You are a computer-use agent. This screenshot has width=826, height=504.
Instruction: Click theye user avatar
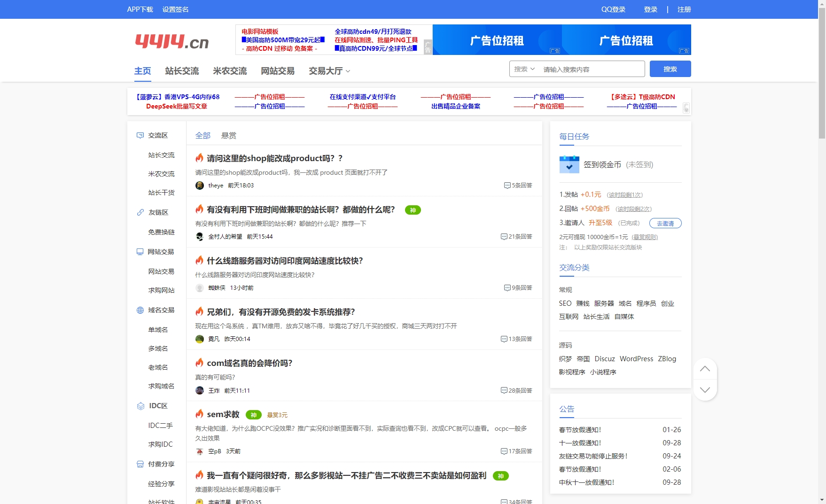pos(200,186)
